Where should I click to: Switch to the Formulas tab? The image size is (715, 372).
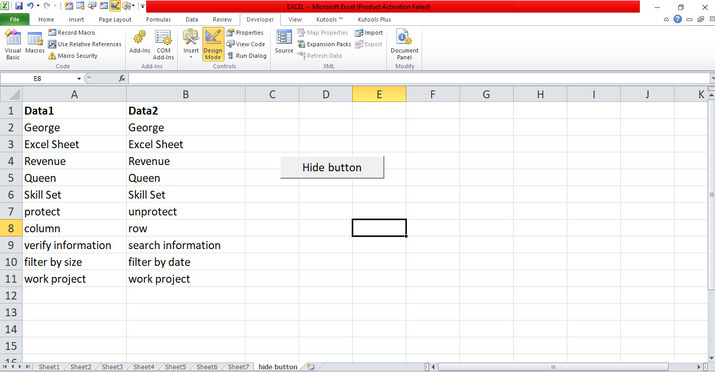coord(158,20)
